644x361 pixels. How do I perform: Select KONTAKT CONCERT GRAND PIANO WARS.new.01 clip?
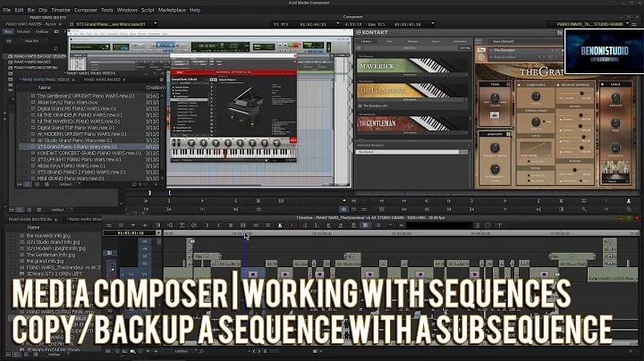[x=89, y=153]
